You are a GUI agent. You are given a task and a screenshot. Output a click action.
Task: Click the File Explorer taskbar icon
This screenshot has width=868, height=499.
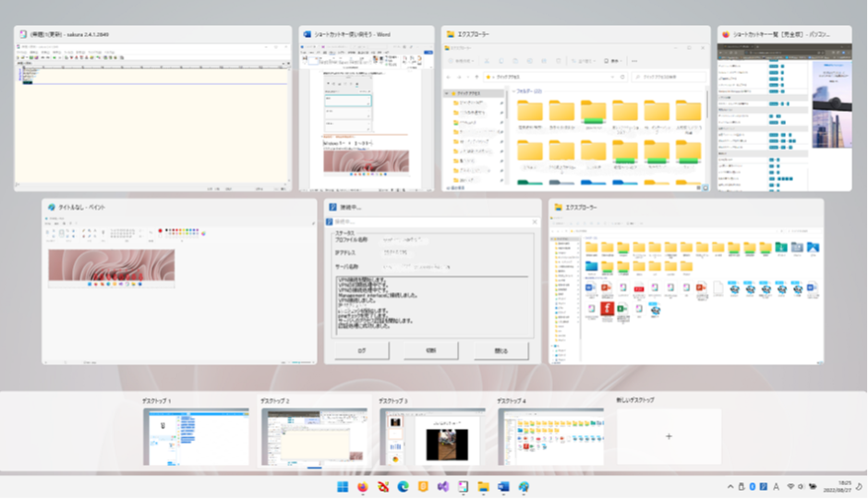483,486
